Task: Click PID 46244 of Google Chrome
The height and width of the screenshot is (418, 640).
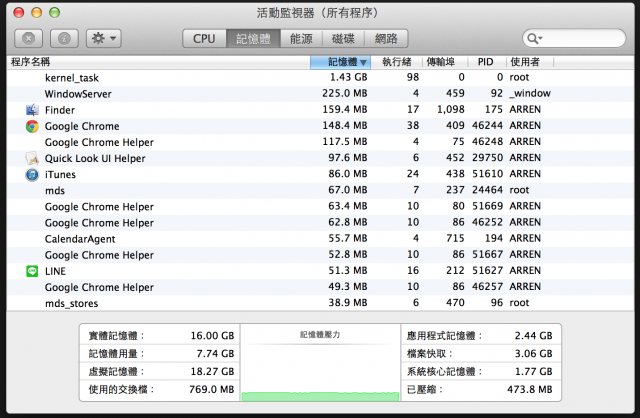Action: point(487,125)
